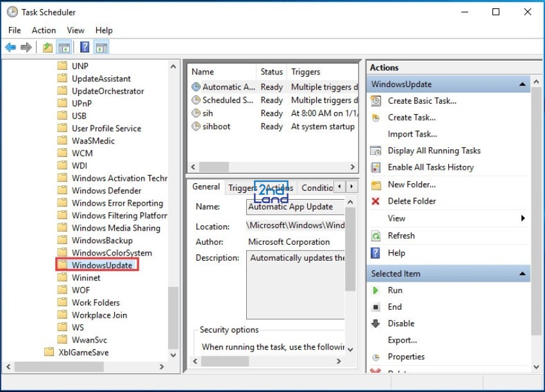Click the WindowsUpdate folder icon in tree
Screen dimensions: 545x392
[62, 265]
